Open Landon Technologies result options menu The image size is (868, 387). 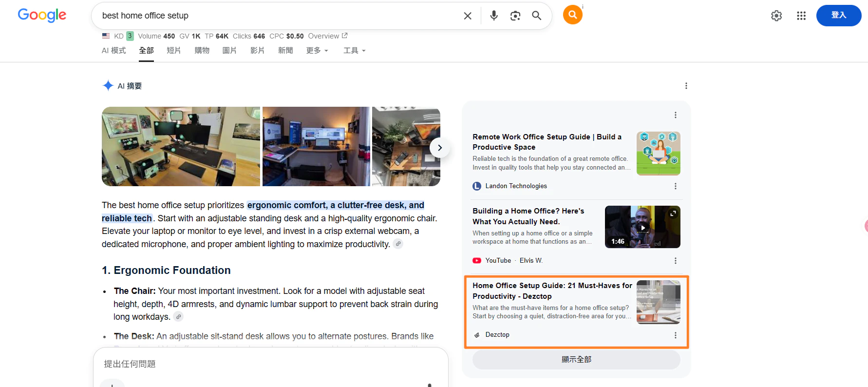676,186
